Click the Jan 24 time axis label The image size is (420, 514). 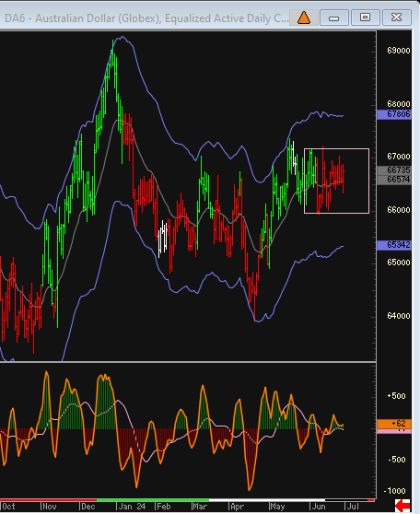[132, 507]
